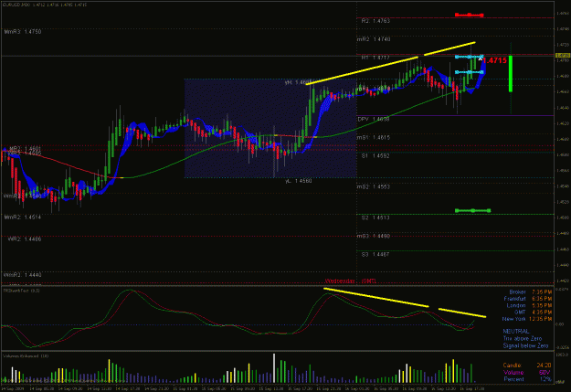Click the tallest white volume bar
The image size is (571, 392).
click(274, 368)
